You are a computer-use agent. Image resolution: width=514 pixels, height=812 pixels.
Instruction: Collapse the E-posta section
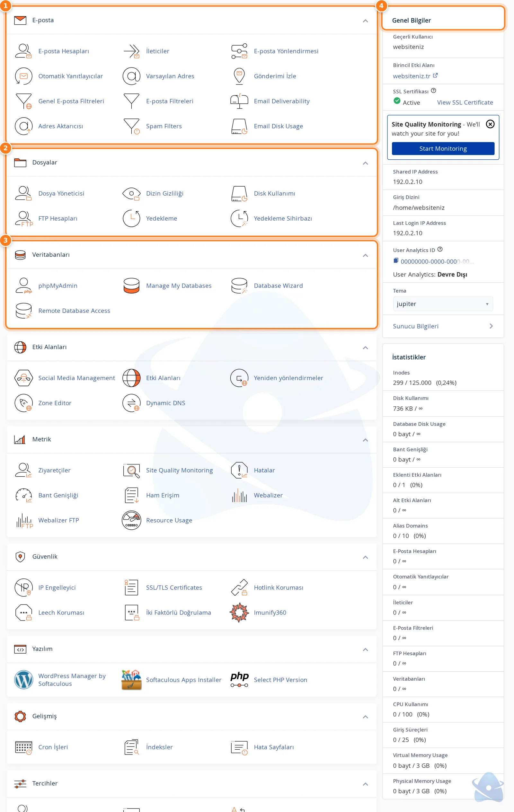365,21
